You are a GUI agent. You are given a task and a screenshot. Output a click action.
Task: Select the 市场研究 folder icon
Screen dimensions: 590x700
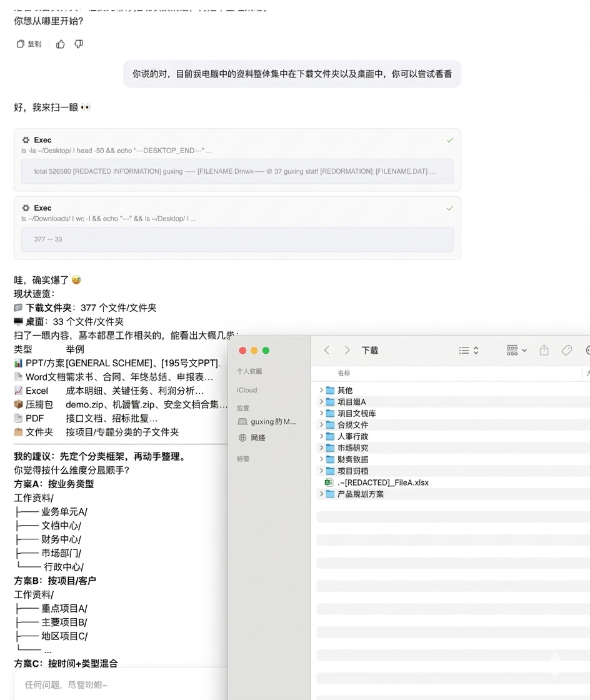tap(330, 447)
